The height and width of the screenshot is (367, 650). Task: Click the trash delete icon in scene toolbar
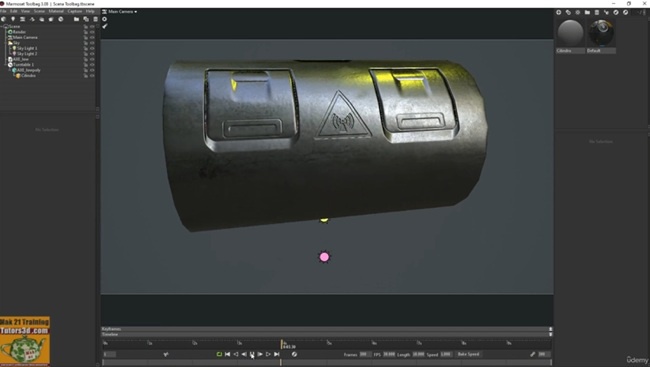(x=95, y=19)
